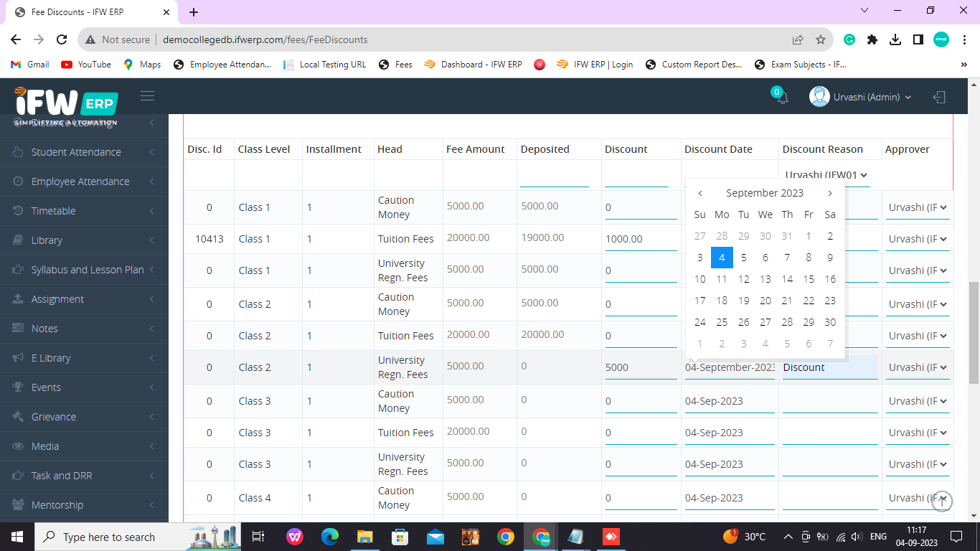The width and height of the screenshot is (980, 551).
Task: Select September 4 in the date picker
Action: [x=722, y=258]
